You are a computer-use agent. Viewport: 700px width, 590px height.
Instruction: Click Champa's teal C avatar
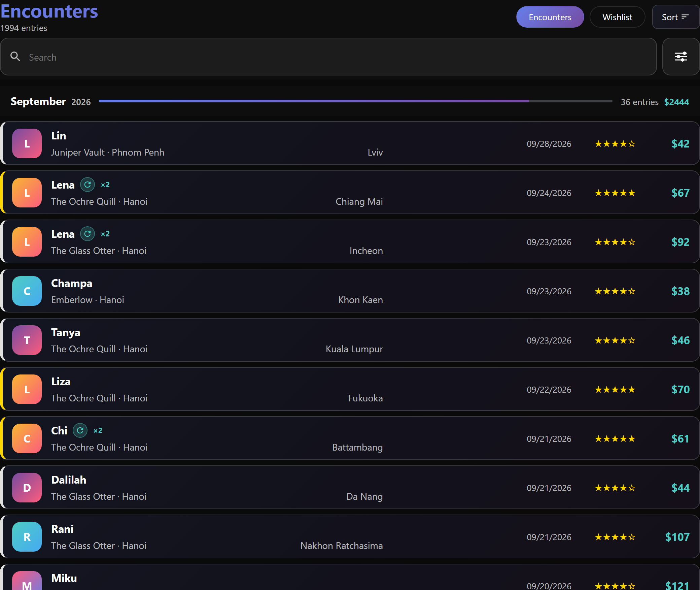(27, 291)
